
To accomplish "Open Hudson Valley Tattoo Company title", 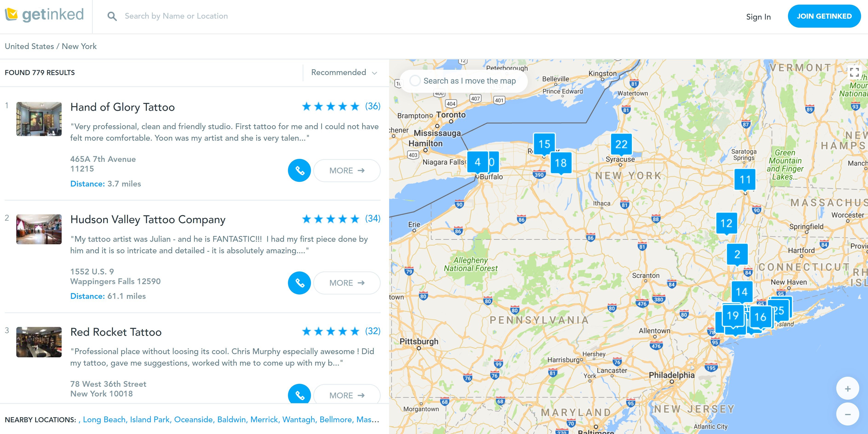I will point(148,219).
